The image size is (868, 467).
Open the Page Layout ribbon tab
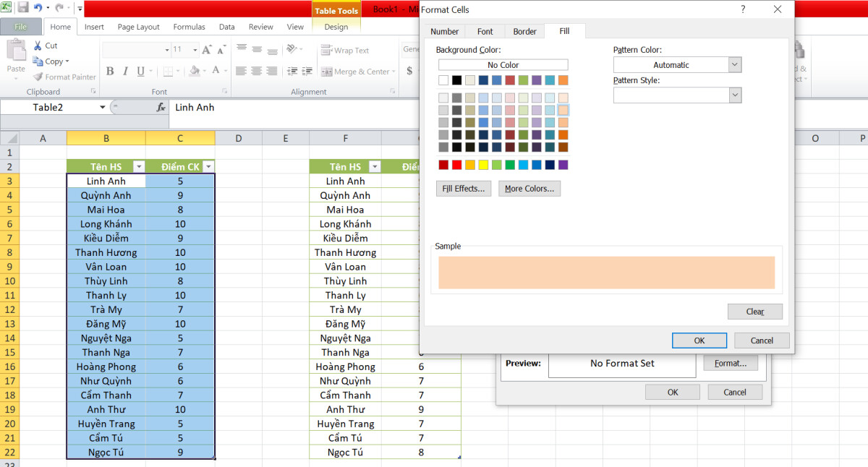(x=138, y=26)
